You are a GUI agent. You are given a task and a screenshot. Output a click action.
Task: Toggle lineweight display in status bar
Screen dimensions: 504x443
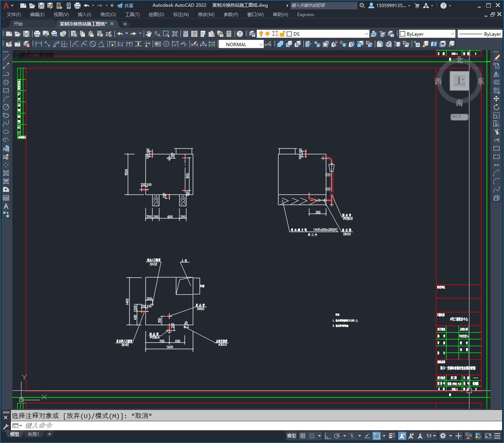(x=392, y=436)
